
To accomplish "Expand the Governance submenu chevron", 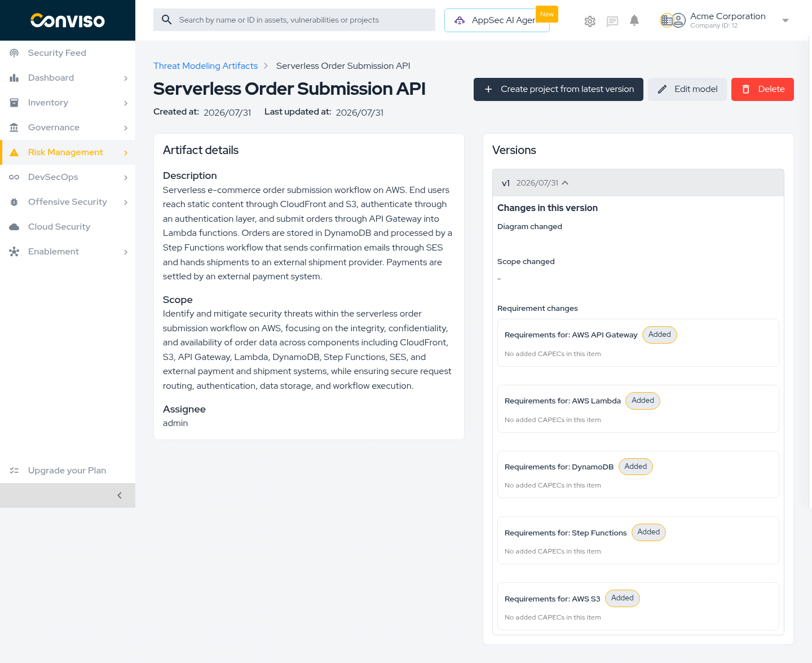I will click(x=126, y=128).
